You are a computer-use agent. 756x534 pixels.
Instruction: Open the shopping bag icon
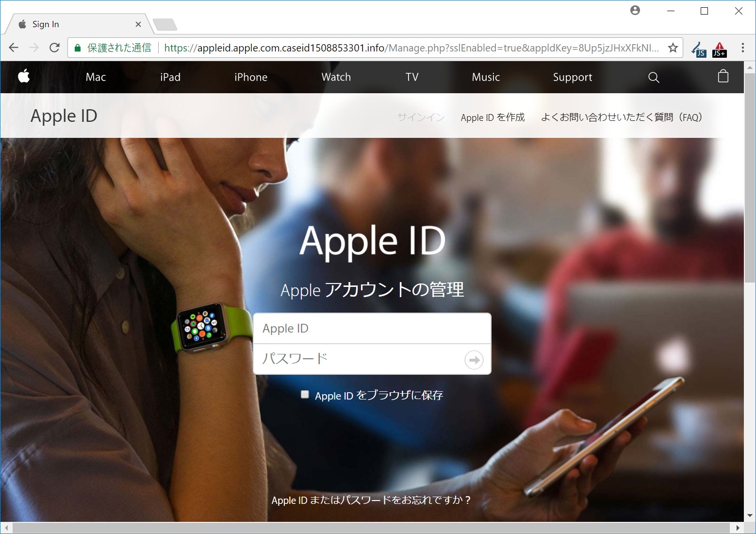pos(723,76)
